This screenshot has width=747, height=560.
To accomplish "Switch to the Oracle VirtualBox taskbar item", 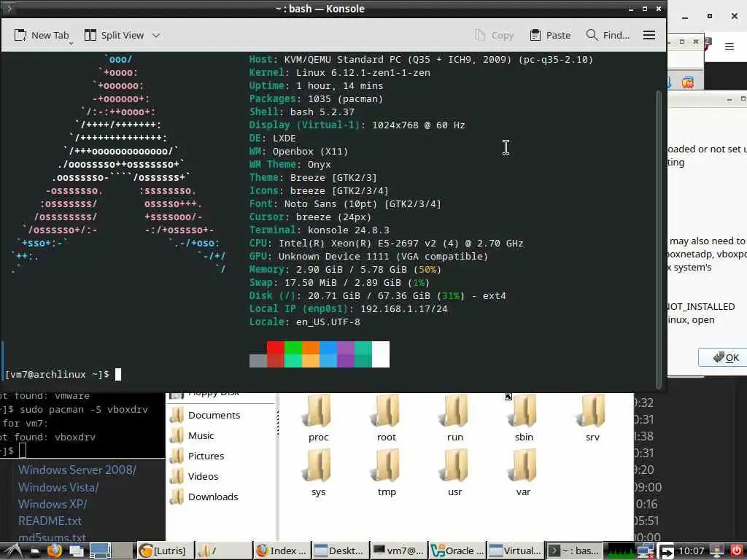I will tap(457, 551).
